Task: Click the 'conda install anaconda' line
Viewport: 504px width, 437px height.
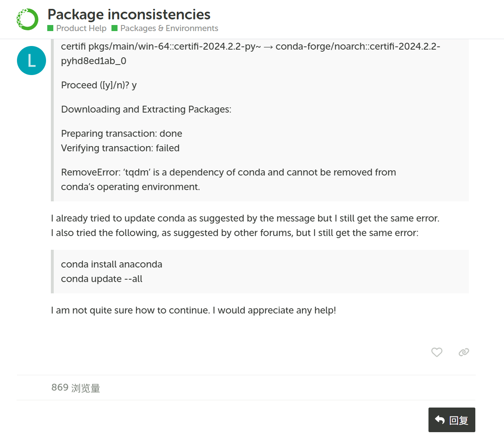Action: pos(111,264)
